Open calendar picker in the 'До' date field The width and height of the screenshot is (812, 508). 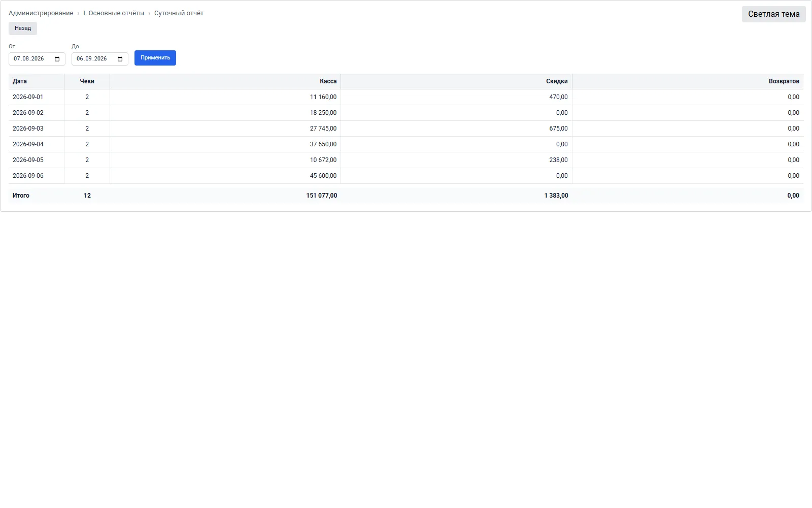[x=120, y=59]
